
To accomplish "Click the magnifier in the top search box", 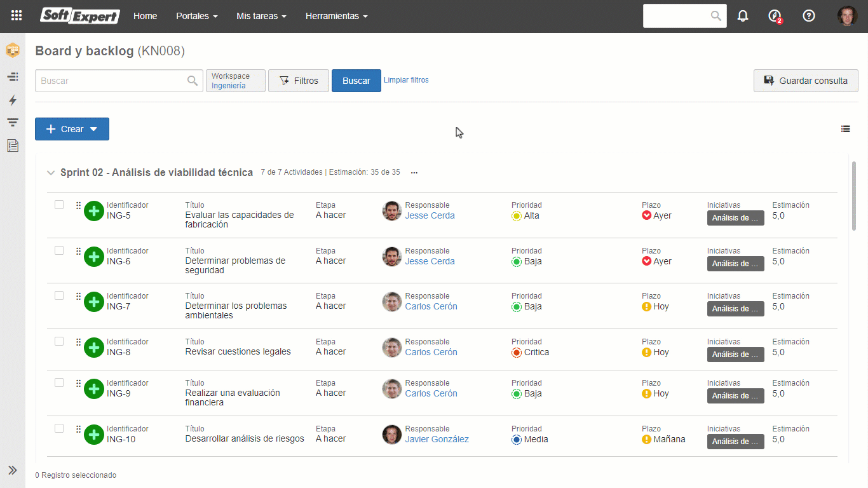I will [716, 16].
